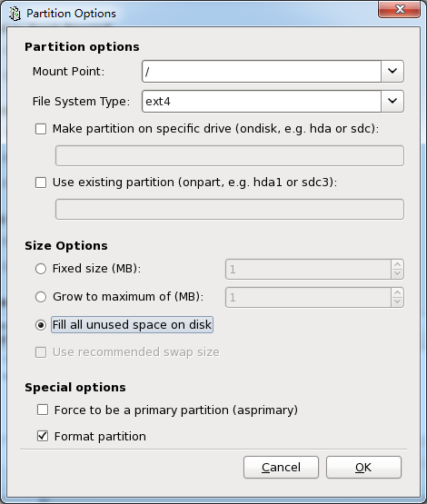Check Use existing partition (onpart) option
This screenshot has height=504, width=427.
tap(41, 183)
